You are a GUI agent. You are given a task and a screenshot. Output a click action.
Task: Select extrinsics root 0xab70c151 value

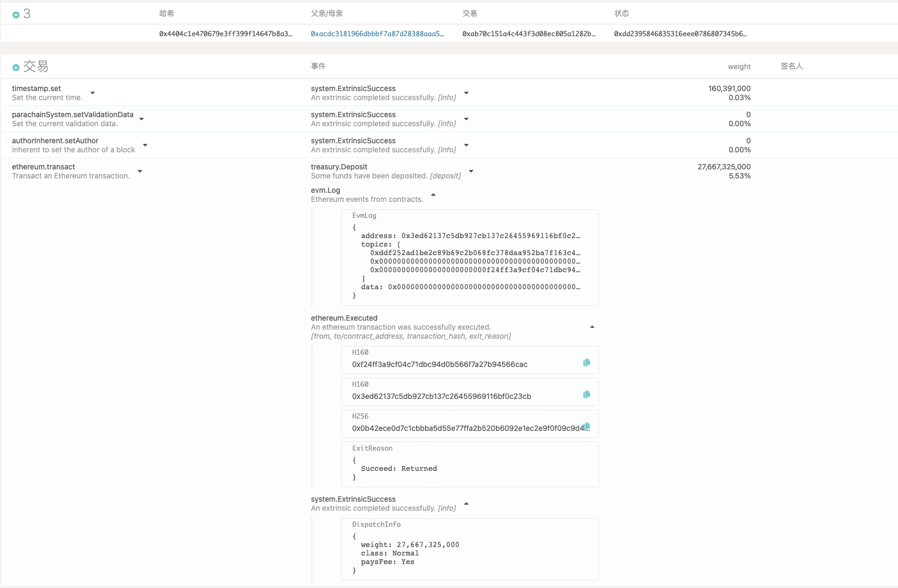tap(529, 34)
